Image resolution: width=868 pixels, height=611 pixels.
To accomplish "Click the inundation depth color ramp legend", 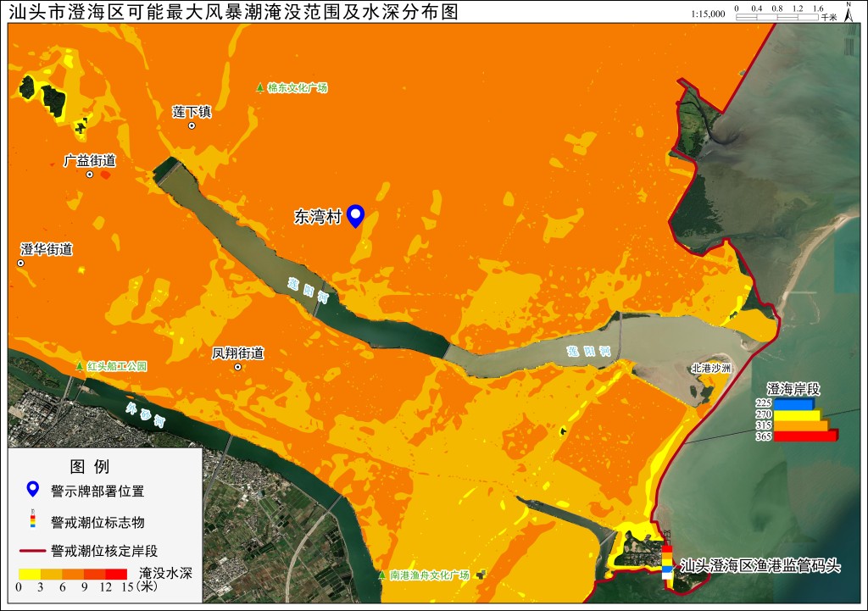I will [x=73, y=575].
